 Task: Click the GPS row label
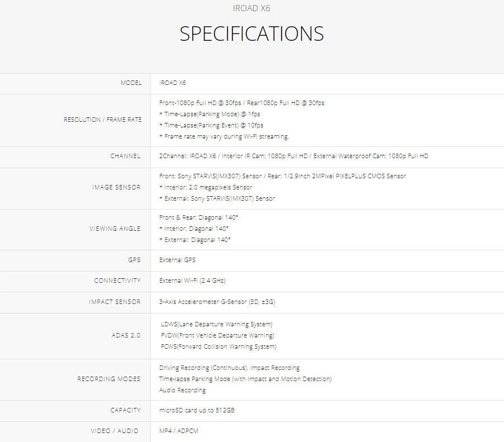tap(134, 260)
